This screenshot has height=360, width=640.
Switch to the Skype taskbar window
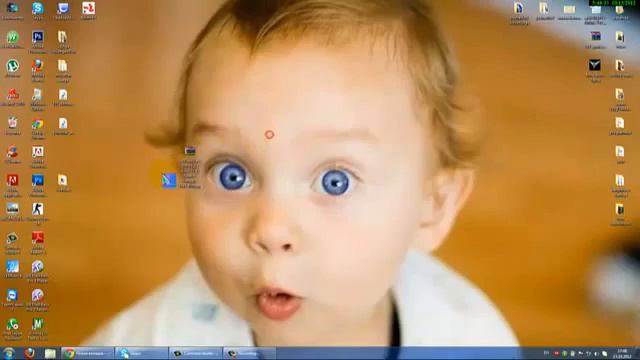pos(142,353)
